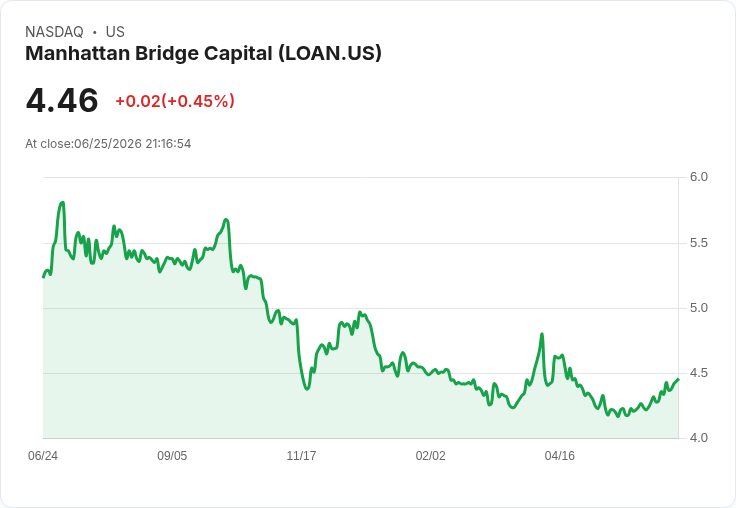Click the 09/05 date axis label
The height and width of the screenshot is (508, 736).
172,455
